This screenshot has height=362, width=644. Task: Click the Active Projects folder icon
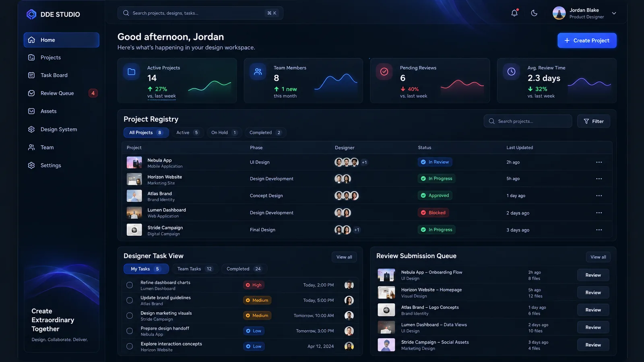coord(131,72)
